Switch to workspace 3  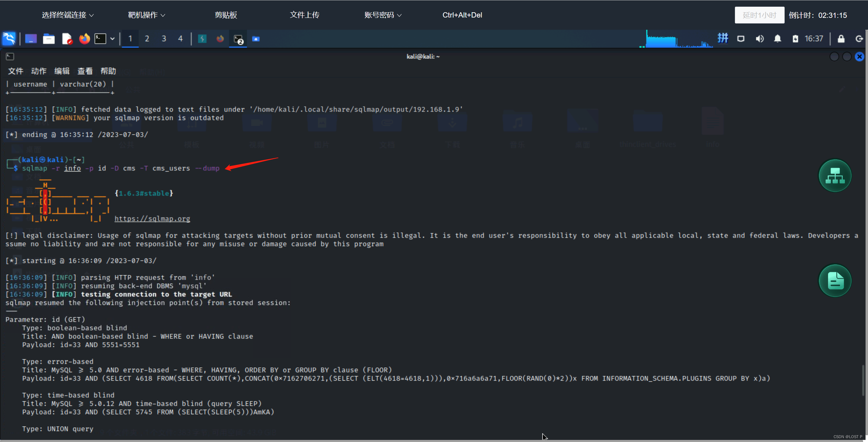[x=164, y=39]
